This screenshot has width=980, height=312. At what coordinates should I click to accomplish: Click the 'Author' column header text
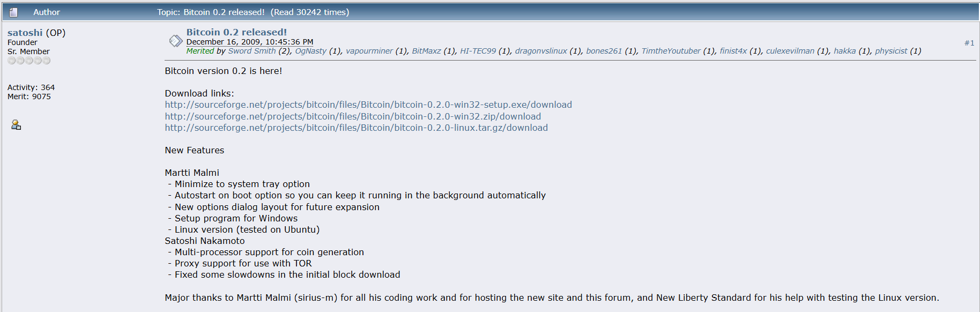[x=47, y=12]
